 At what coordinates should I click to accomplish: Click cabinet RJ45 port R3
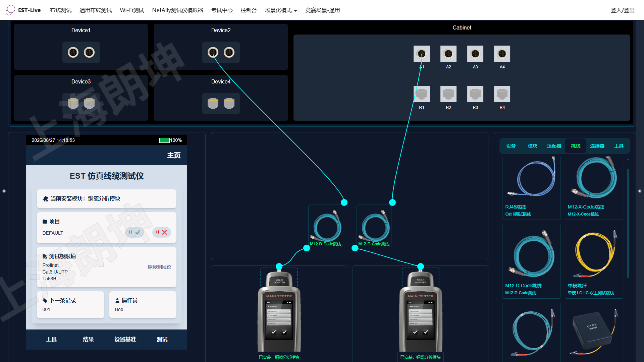[475, 94]
